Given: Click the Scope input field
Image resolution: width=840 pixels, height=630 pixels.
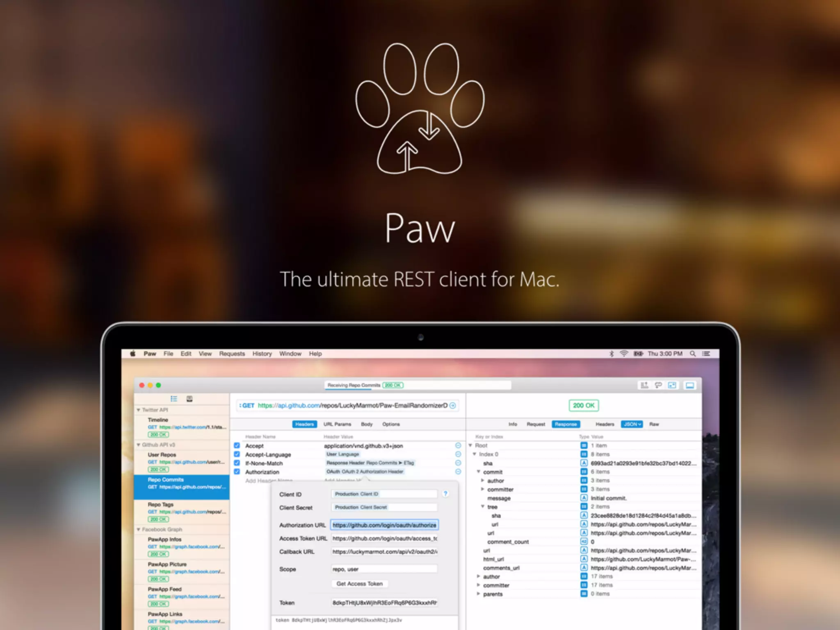Looking at the screenshot, I should point(384,569).
